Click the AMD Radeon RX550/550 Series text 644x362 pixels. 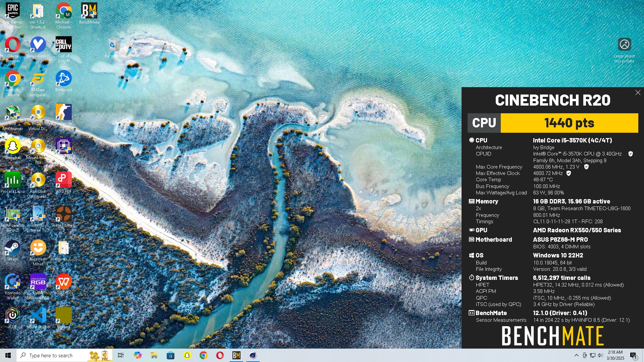[x=577, y=230]
